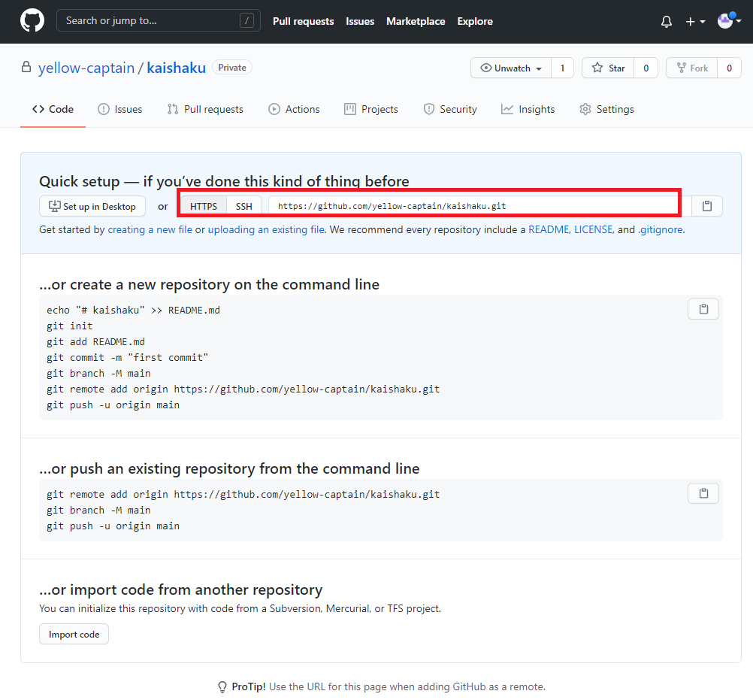Open the README link
The image size is (753, 700).
point(549,229)
